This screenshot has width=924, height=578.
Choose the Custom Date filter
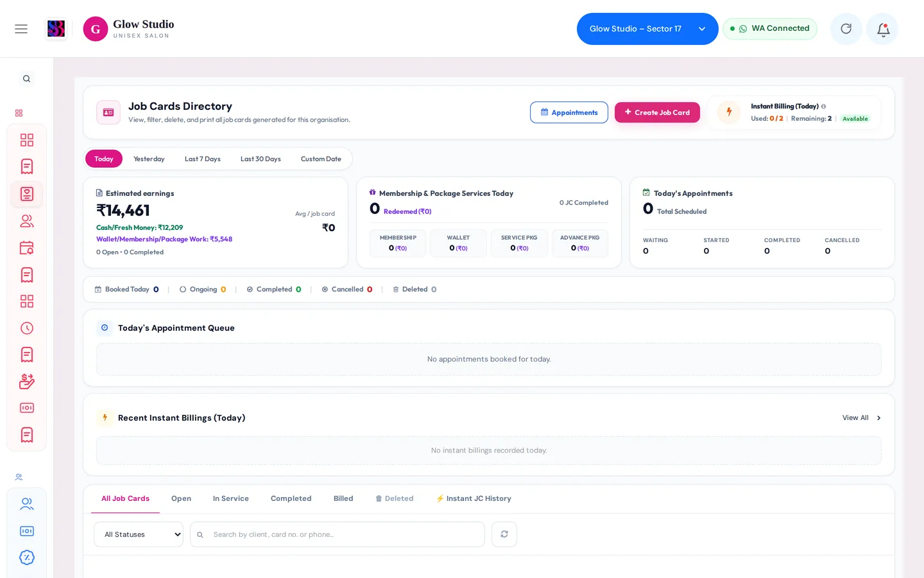click(321, 159)
